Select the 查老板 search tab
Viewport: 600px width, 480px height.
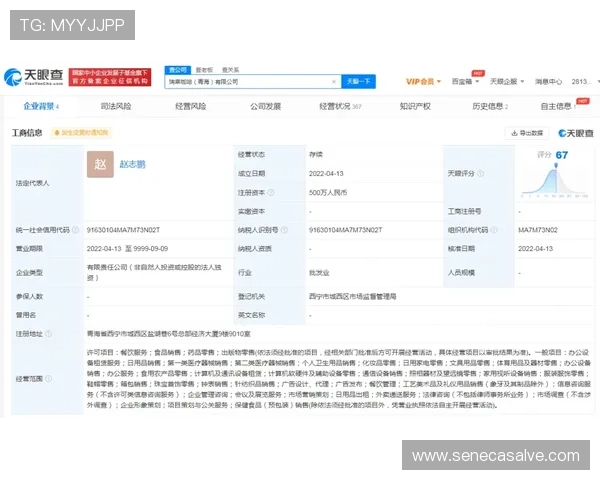pyautogui.click(x=204, y=70)
